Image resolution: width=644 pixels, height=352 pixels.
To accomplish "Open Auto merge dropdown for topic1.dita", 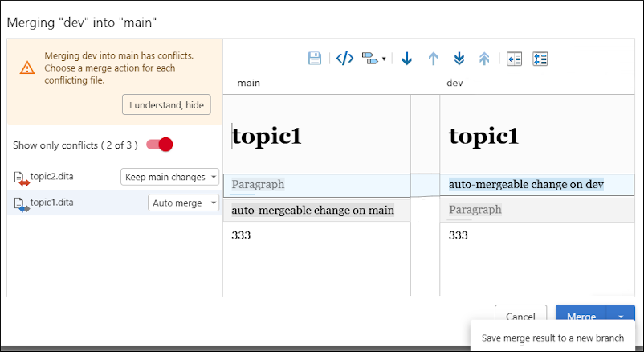I will coord(184,203).
